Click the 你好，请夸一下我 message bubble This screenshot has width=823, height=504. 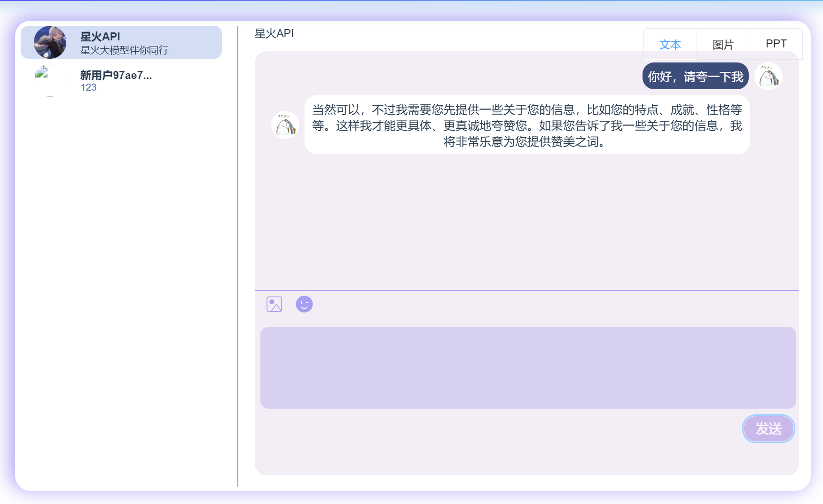pos(696,76)
